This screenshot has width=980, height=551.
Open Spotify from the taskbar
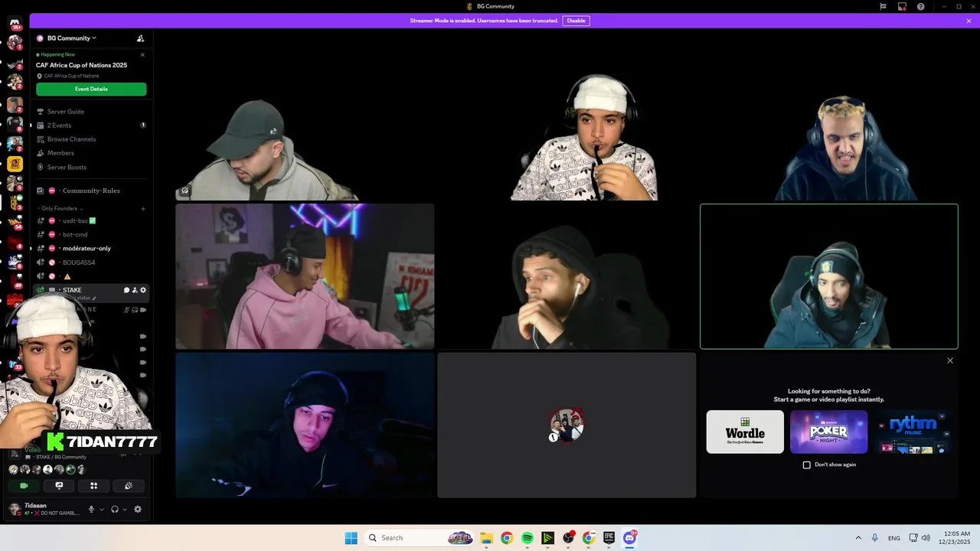coord(527,538)
